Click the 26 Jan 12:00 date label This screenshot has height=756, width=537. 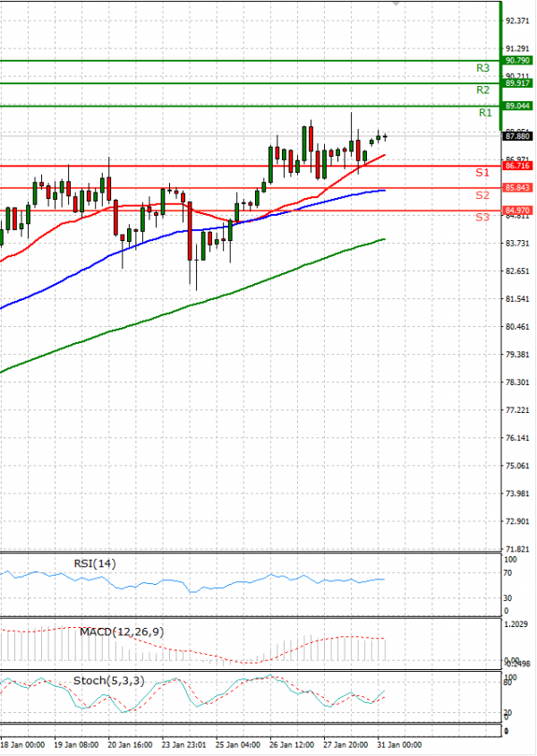(x=292, y=745)
